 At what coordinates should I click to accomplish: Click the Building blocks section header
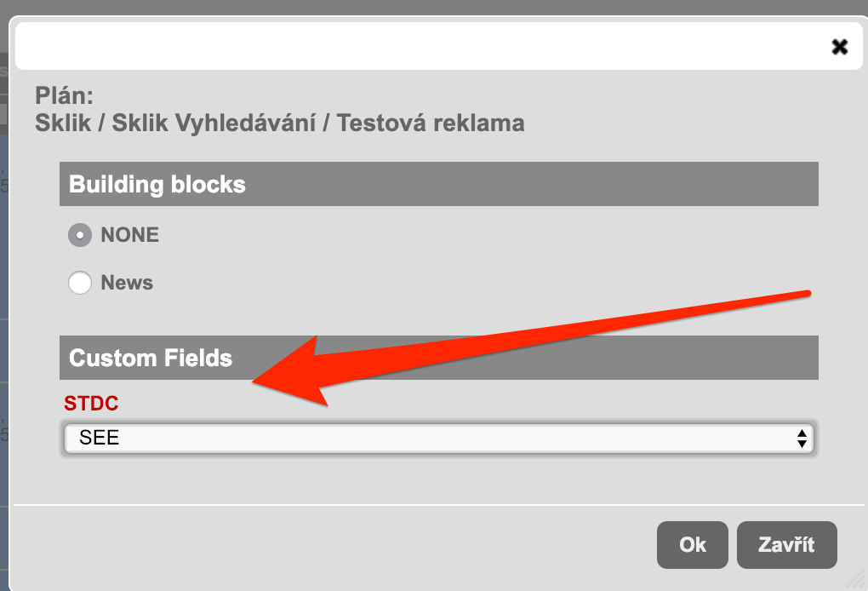click(x=438, y=184)
